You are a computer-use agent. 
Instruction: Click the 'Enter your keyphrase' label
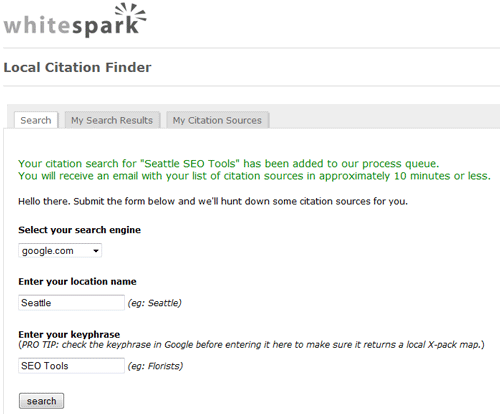[69, 334]
